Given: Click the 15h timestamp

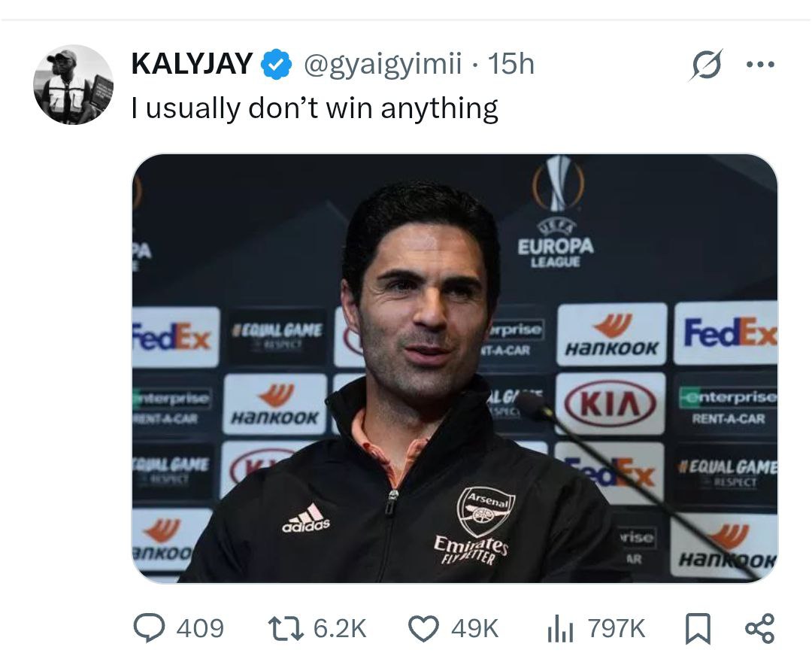Looking at the screenshot, I should pos(511,65).
